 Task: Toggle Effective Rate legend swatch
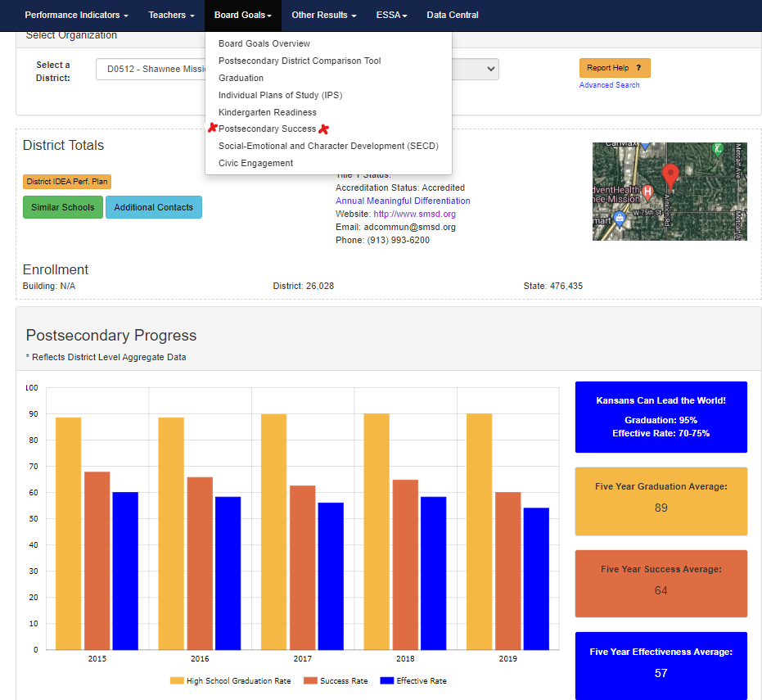387,680
